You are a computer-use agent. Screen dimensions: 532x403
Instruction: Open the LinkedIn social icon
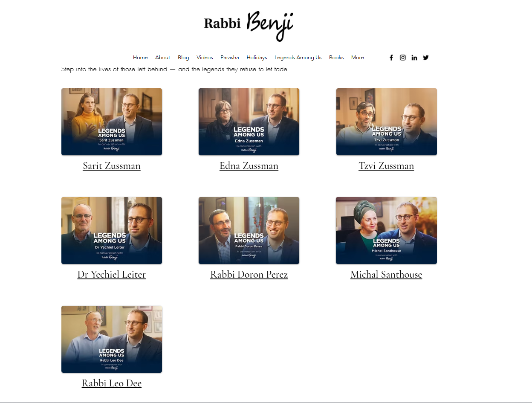tap(414, 58)
